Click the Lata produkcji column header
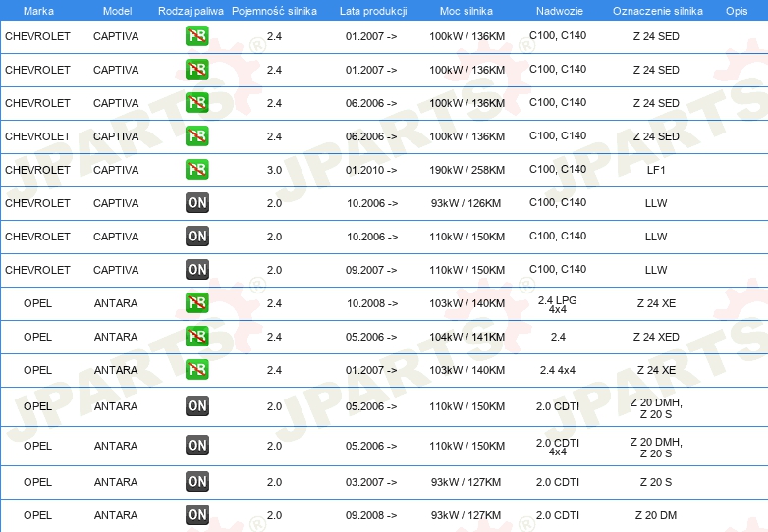The image size is (768, 532). [371, 10]
